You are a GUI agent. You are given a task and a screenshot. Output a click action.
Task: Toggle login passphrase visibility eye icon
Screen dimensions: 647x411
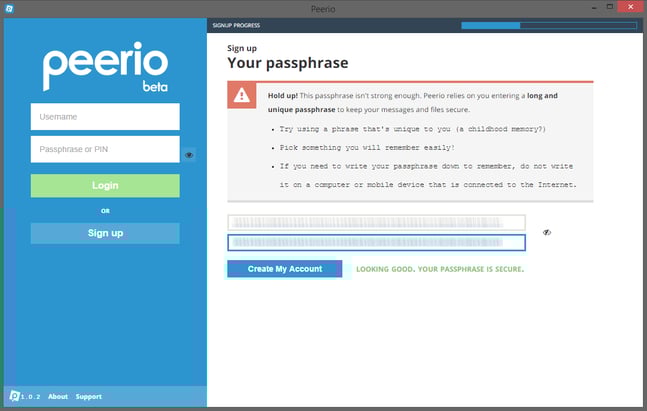click(189, 155)
